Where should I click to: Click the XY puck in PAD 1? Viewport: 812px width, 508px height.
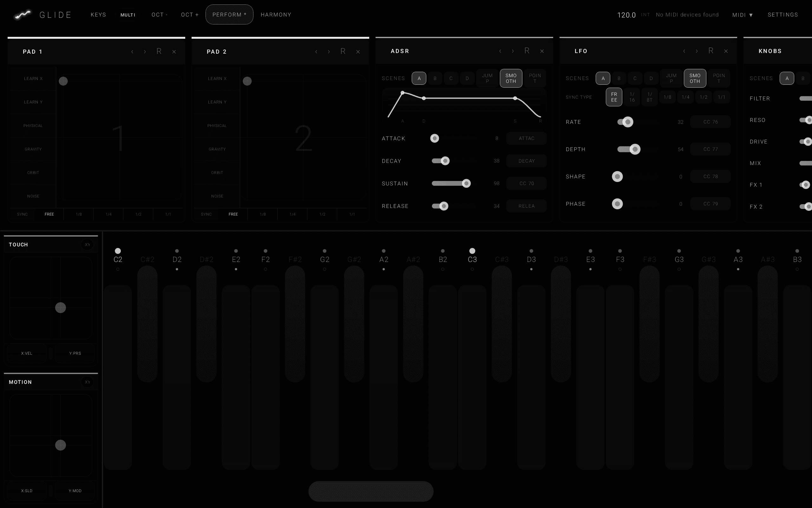[x=63, y=81]
